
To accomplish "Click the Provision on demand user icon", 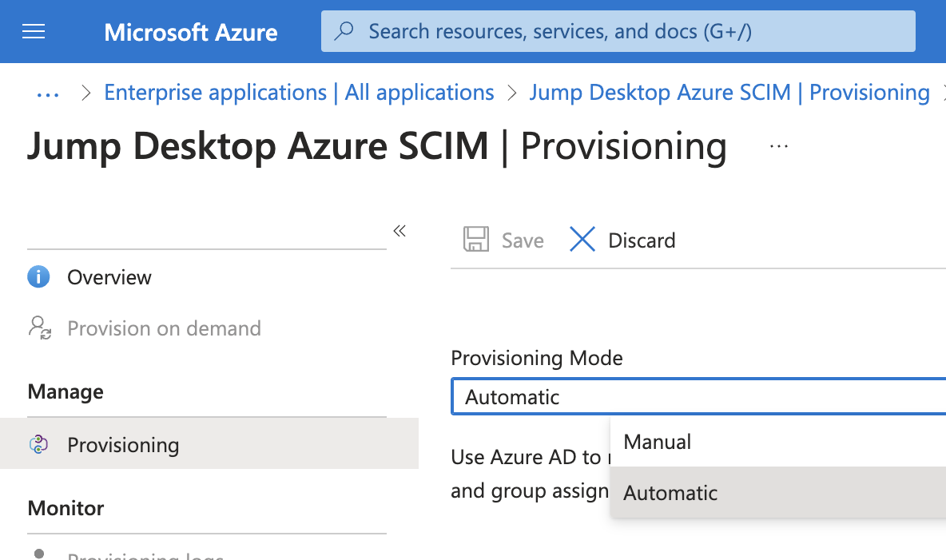I will click(x=40, y=328).
